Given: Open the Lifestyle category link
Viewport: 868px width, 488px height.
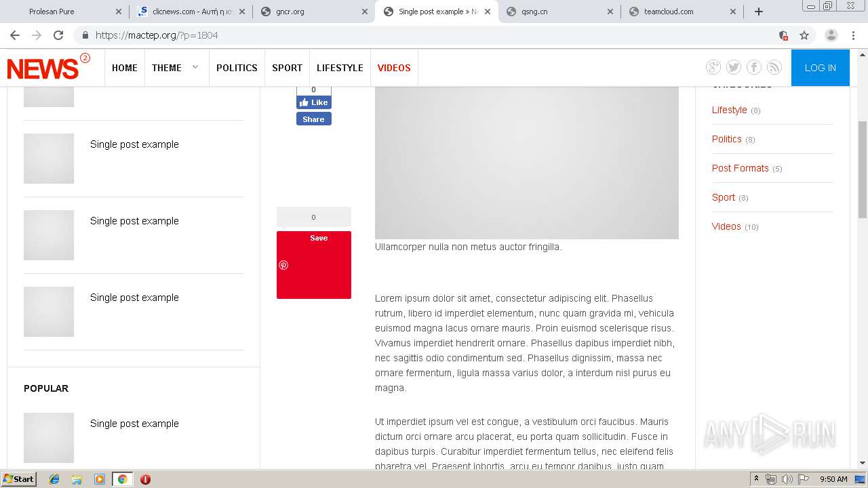Looking at the screenshot, I should coord(729,110).
